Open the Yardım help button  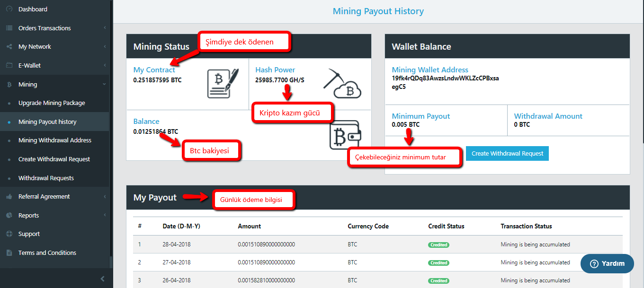pos(607,264)
